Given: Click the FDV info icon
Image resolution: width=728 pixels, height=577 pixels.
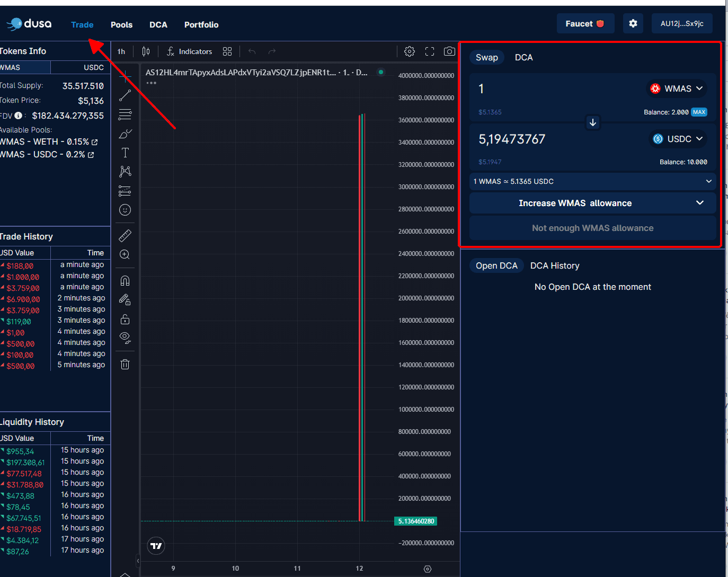Looking at the screenshot, I should tap(19, 116).
